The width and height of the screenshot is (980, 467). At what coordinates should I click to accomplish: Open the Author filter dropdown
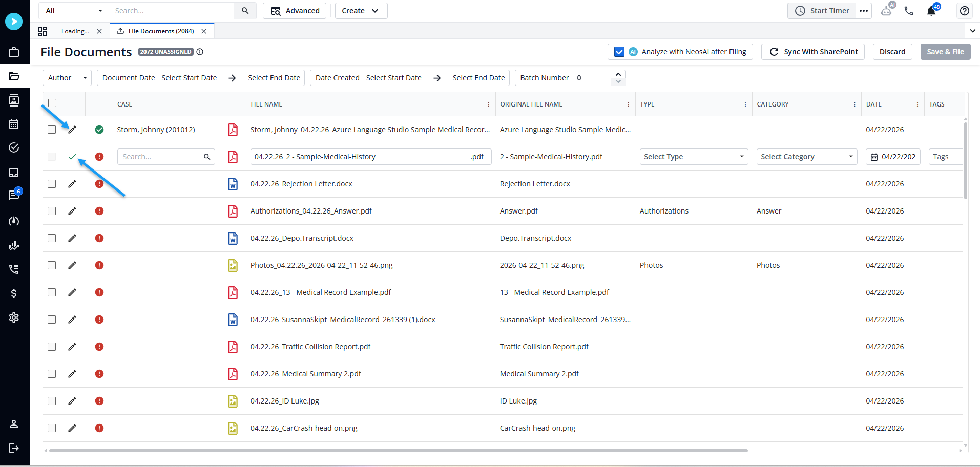tap(67, 78)
